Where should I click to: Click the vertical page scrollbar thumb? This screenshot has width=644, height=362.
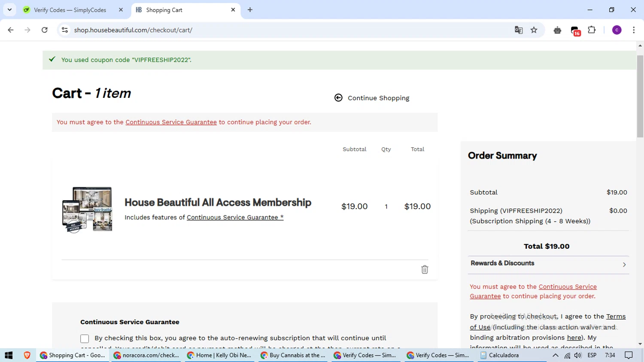tap(640, 96)
